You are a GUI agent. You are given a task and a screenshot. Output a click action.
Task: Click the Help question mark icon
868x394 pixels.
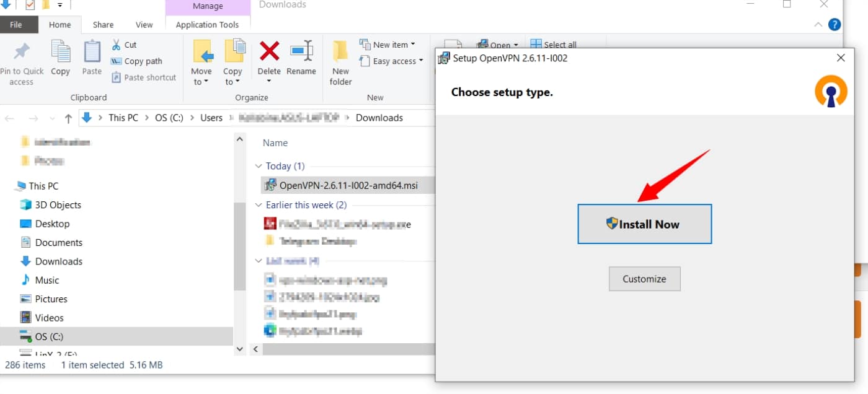click(x=835, y=25)
